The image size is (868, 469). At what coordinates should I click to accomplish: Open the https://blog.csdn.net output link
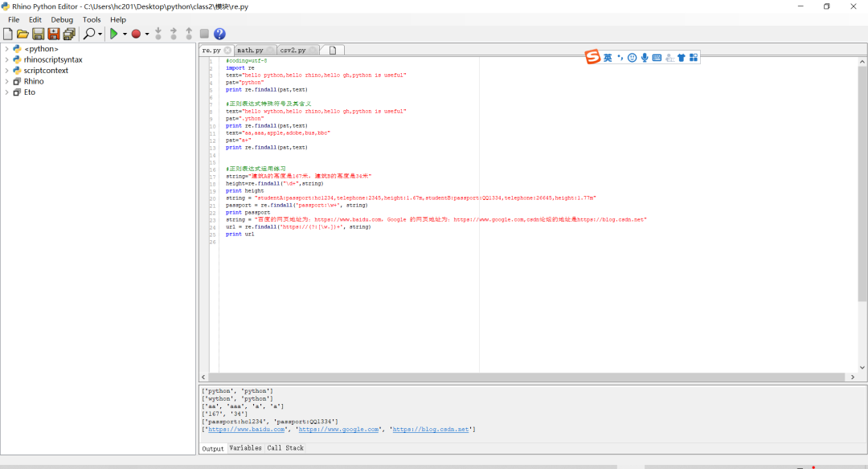[x=431, y=429]
